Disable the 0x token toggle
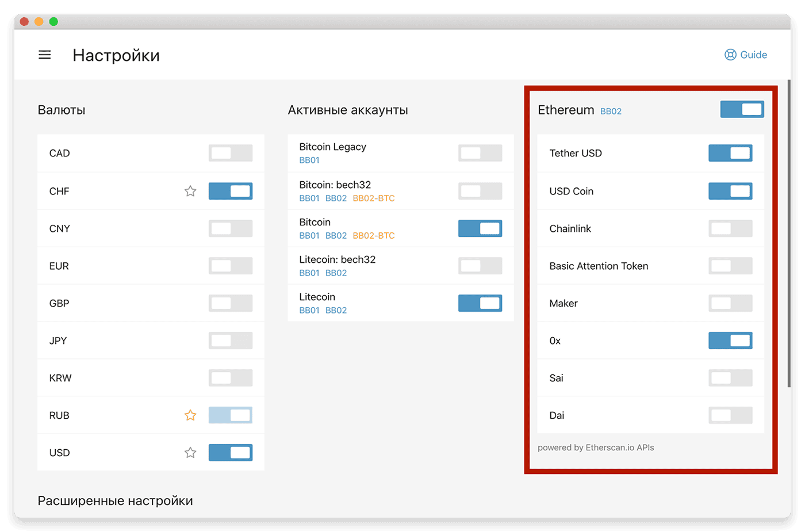Viewport: 805px width, 532px height. pos(730,340)
